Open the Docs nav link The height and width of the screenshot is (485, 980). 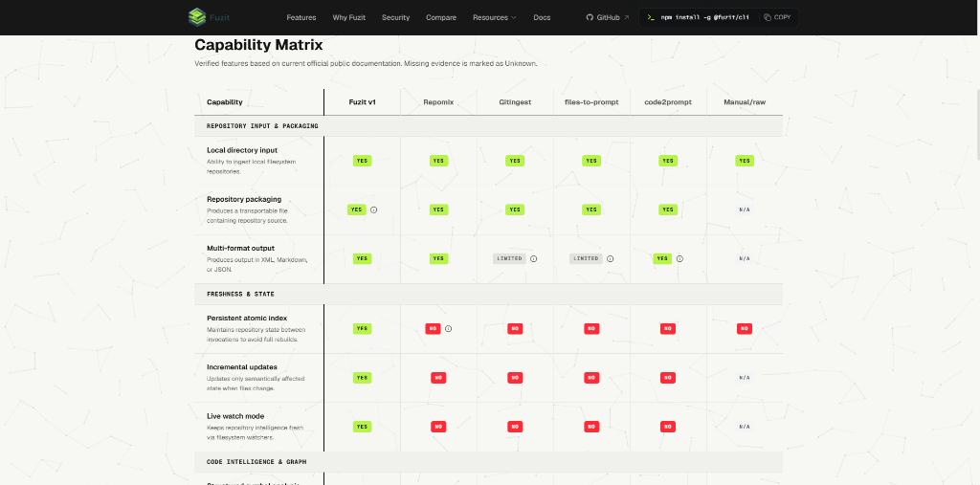coord(542,17)
